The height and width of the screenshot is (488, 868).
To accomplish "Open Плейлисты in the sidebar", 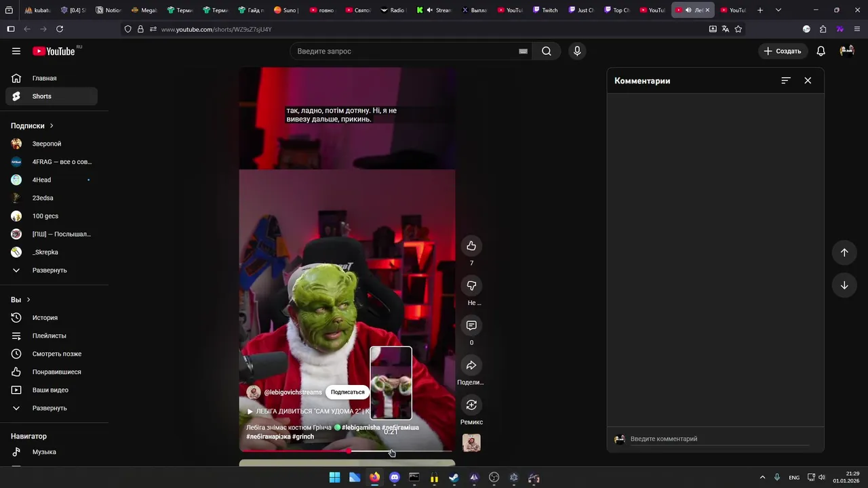I will click(x=52, y=335).
